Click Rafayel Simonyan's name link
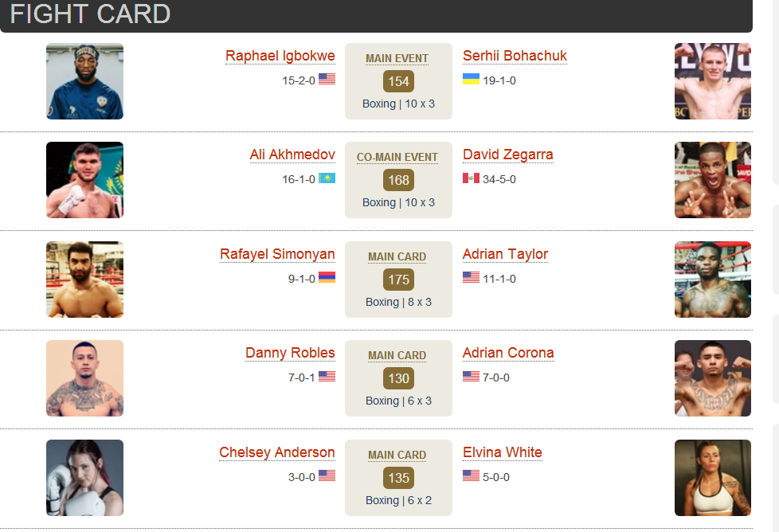The height and width of the screenshot is (532, 779). (277, 254)
